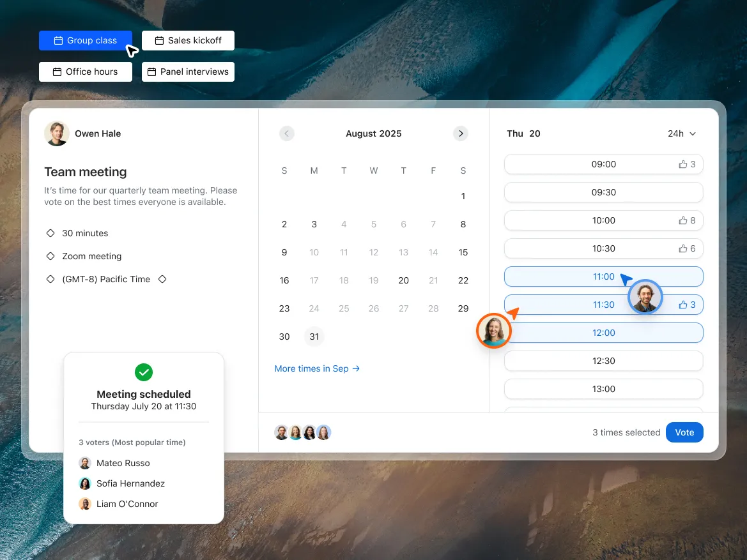Click the thumbs-up icon on 10:30 slot

point(682,248)
